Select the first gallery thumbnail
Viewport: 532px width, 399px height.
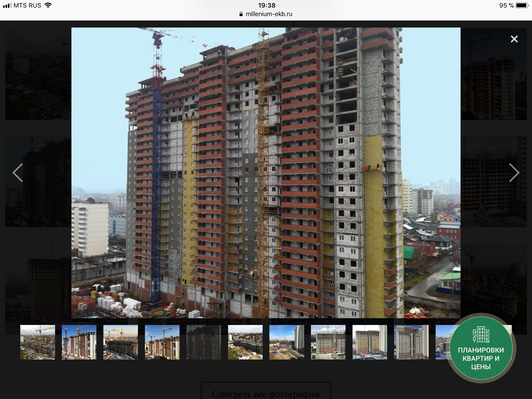click(x=38, y=342)
